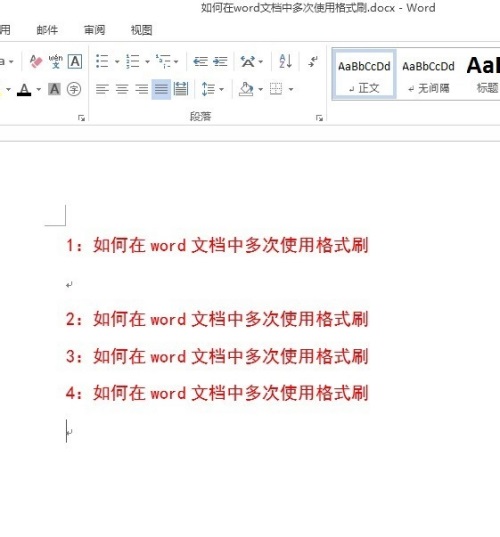Sort text with A-Z Sort button
The image size is (500, 537).
pos(285,61)
